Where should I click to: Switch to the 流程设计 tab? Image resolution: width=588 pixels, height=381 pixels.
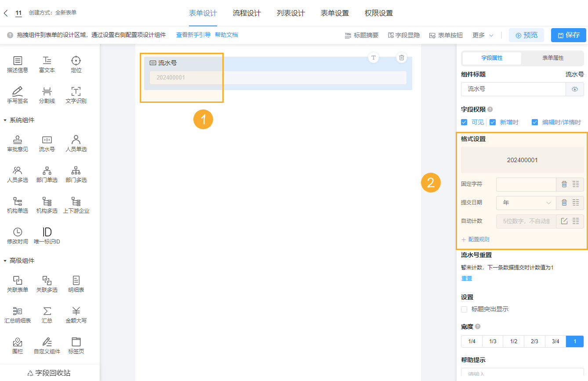click(247, 14)
